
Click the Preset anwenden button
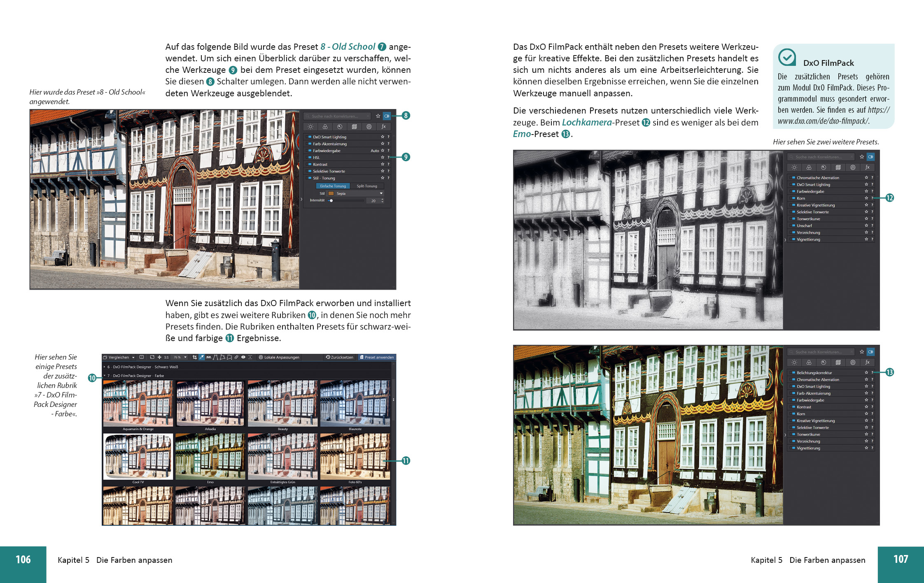[376, 357]
